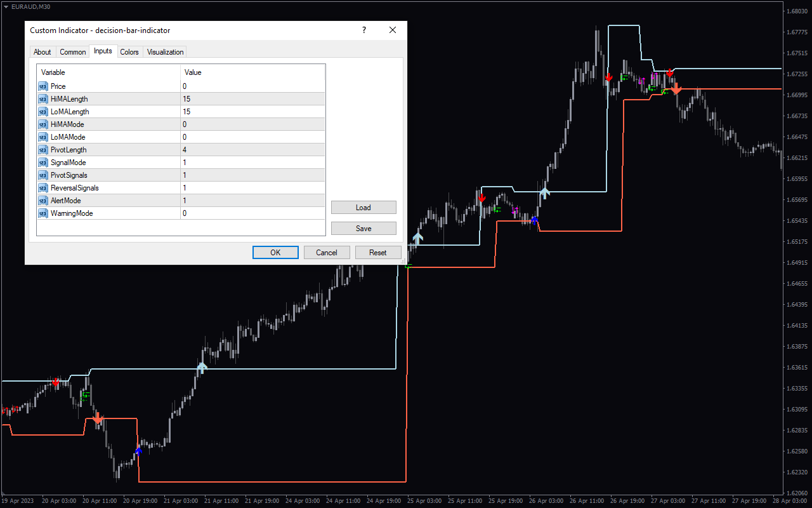Click the Load button

(x=363, y=208)
